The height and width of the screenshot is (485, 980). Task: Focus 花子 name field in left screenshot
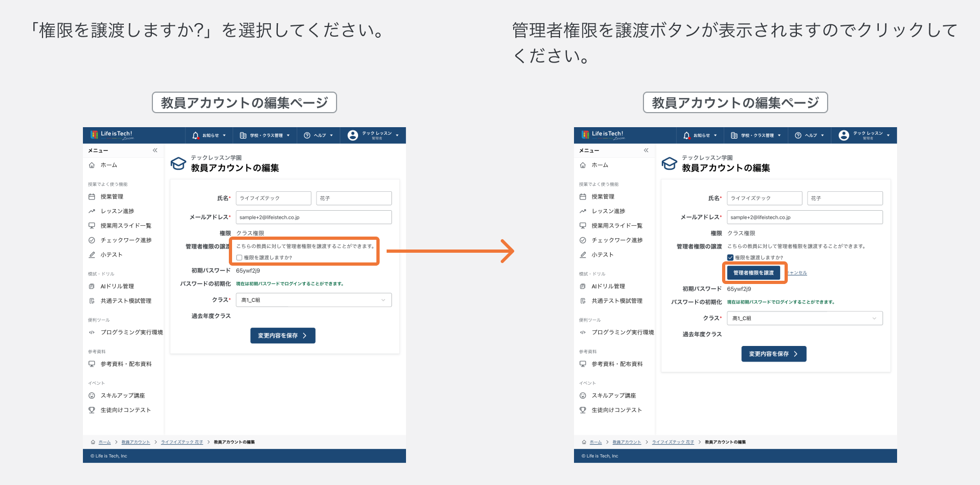(354, 198)
